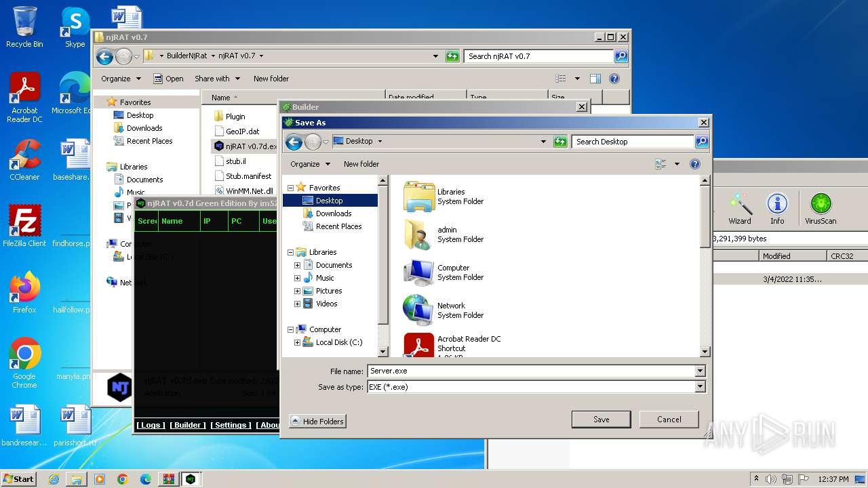Open CCleaner desktop icon
The height and width of the screenshot is (488, 868).
pyautogui.click(x=24, y=160)
